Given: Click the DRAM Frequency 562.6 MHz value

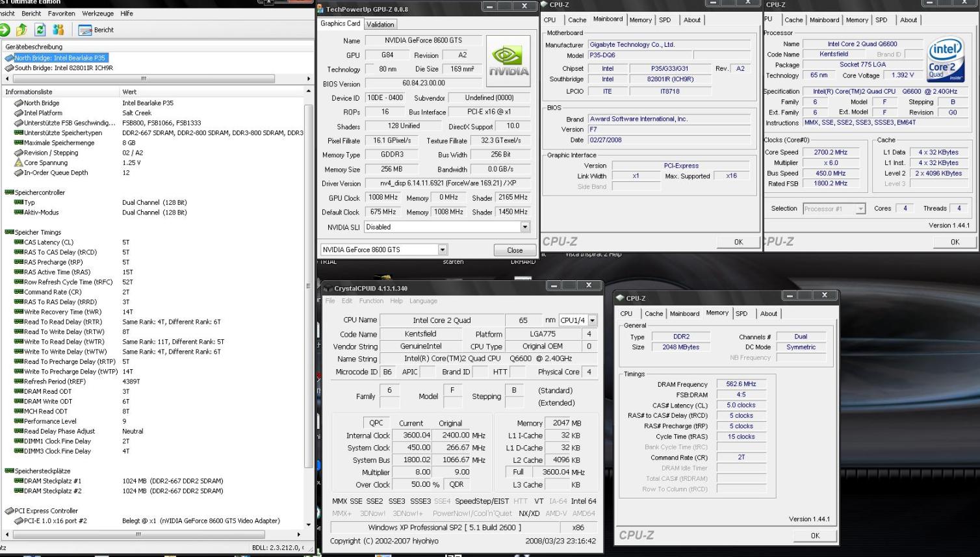Looking at the screenshot, I should [741, 384].
